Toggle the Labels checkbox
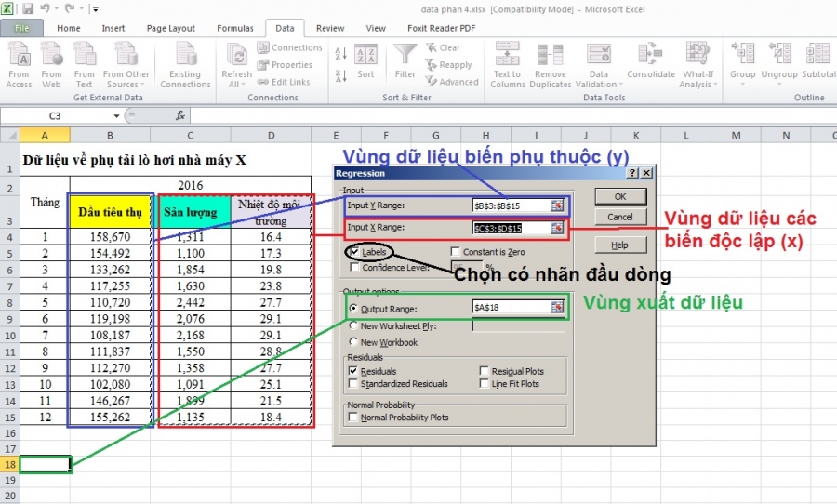Image resolution: width=837 pixels, height=504 pixels. (354, 251)
